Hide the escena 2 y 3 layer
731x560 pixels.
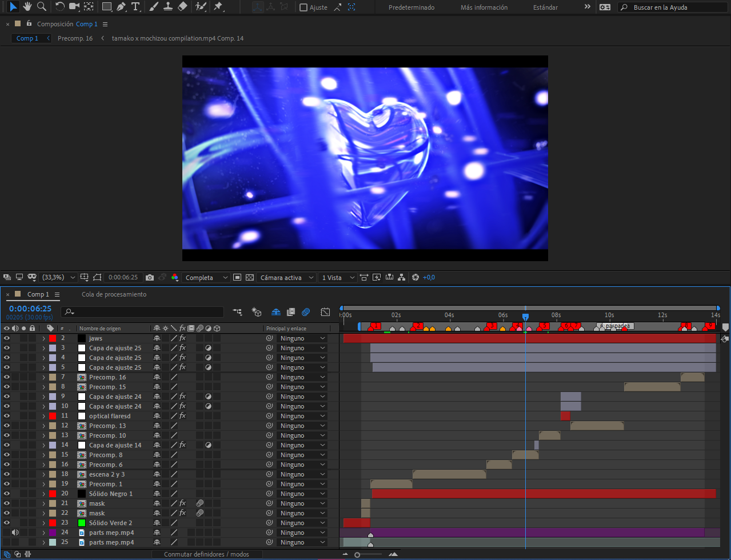click(7, 474)
